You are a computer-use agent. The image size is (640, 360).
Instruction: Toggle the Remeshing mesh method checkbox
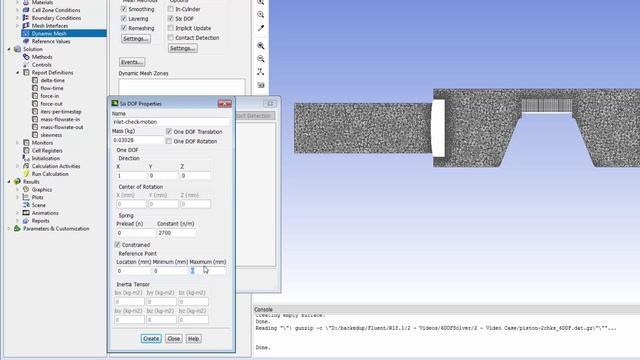[124, 28]
